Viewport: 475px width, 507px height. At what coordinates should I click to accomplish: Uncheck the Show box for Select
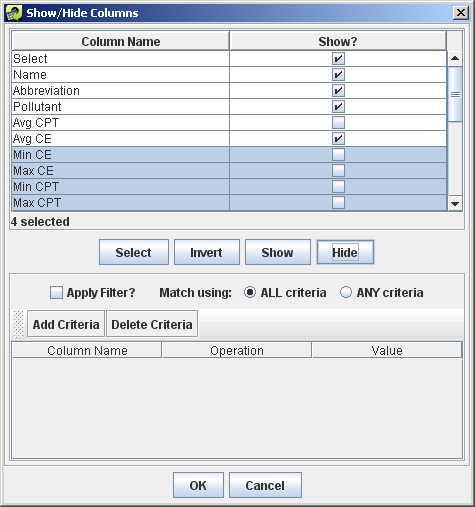tap(338, 59)
